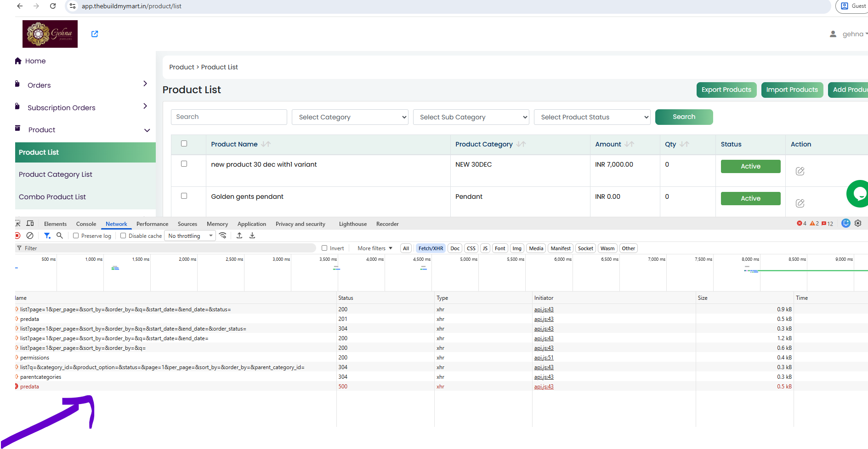Click the red errors count badge
The height and width of the screenshot is (449, 868).
[x=801, y=224]
